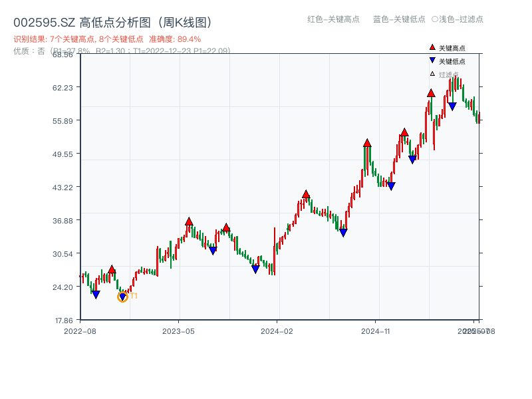
Task: Click the hollow 过滤点 legend triangle
Action: (x=432, y=74)
